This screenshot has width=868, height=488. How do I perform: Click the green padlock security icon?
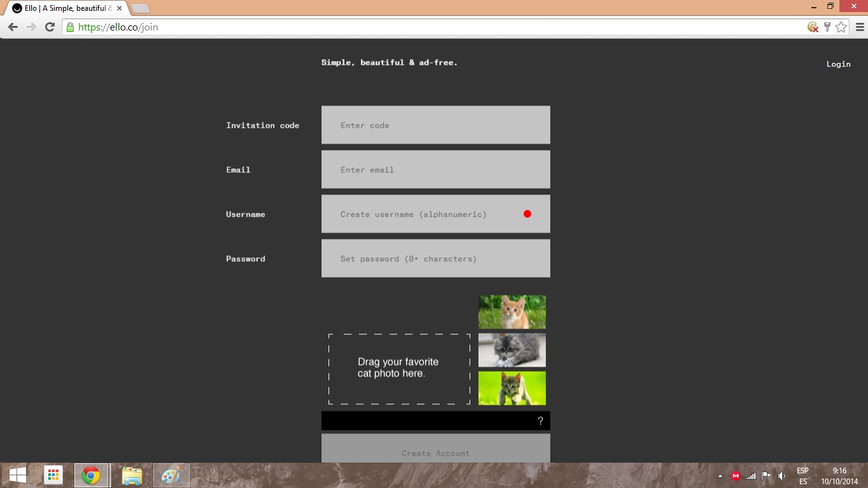pyautogui.click(x=71, y=27)
